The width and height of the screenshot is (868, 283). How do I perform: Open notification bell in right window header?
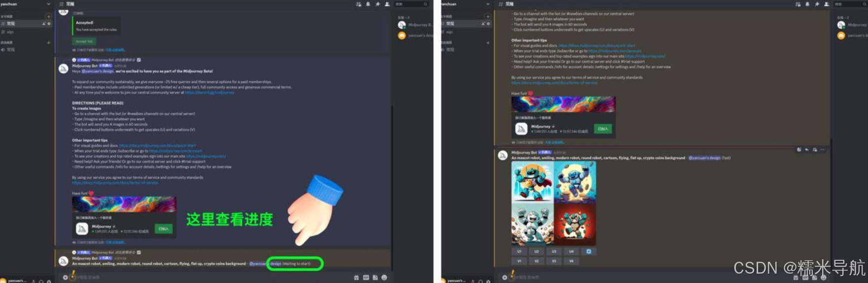pos(807,4)
